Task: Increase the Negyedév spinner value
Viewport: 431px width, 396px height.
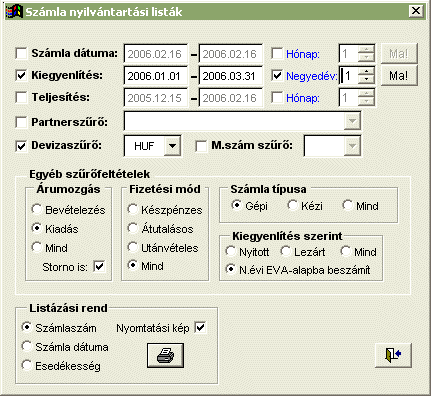Action: click(x=366, y=72)
